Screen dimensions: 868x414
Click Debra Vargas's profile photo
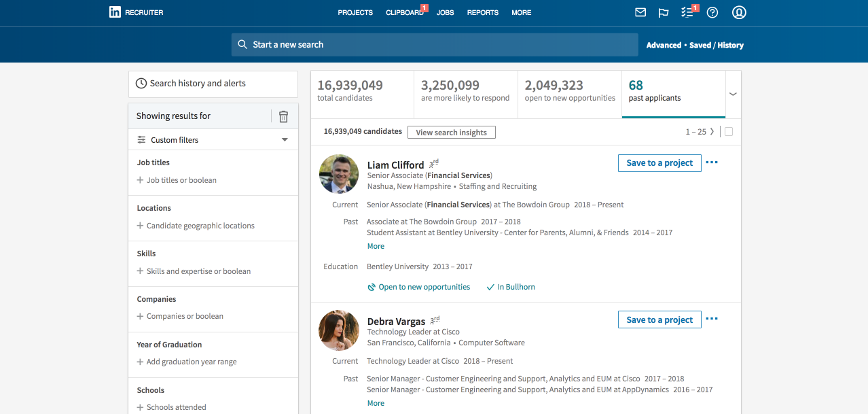pos(339,330)
